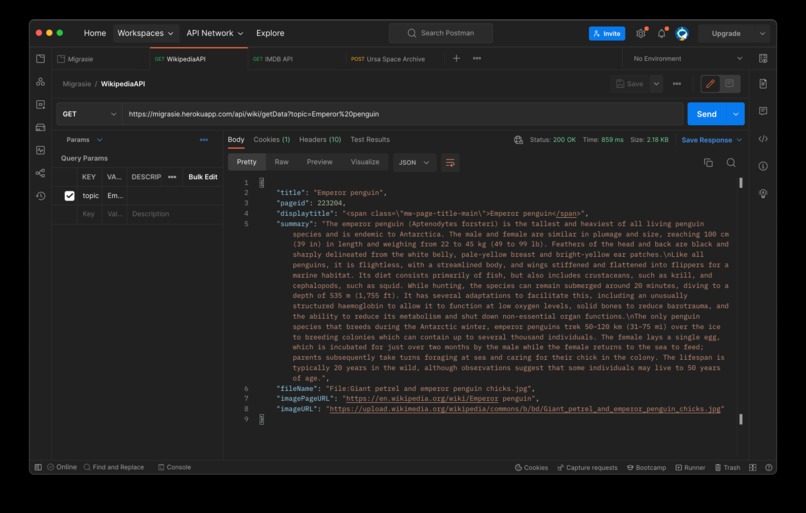The image size is (806, 513).
Task: Open user avatar menu
Action: [x=682, y=33]
